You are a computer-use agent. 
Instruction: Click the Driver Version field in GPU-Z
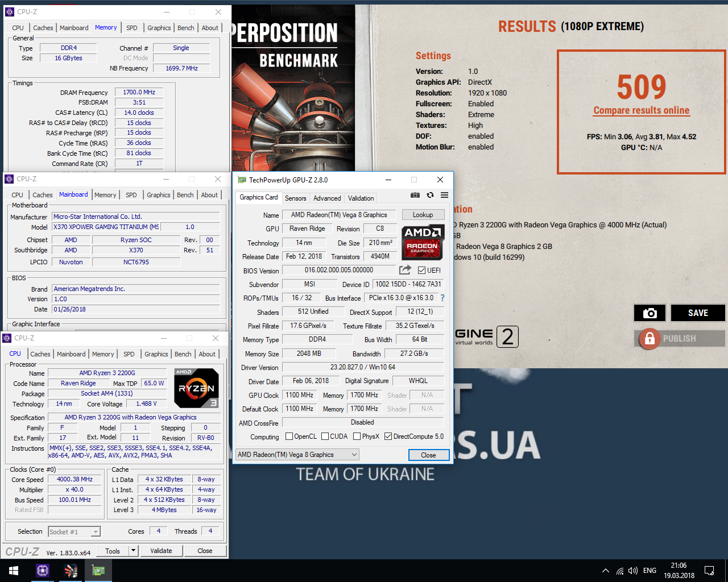[x=362, y=367]
